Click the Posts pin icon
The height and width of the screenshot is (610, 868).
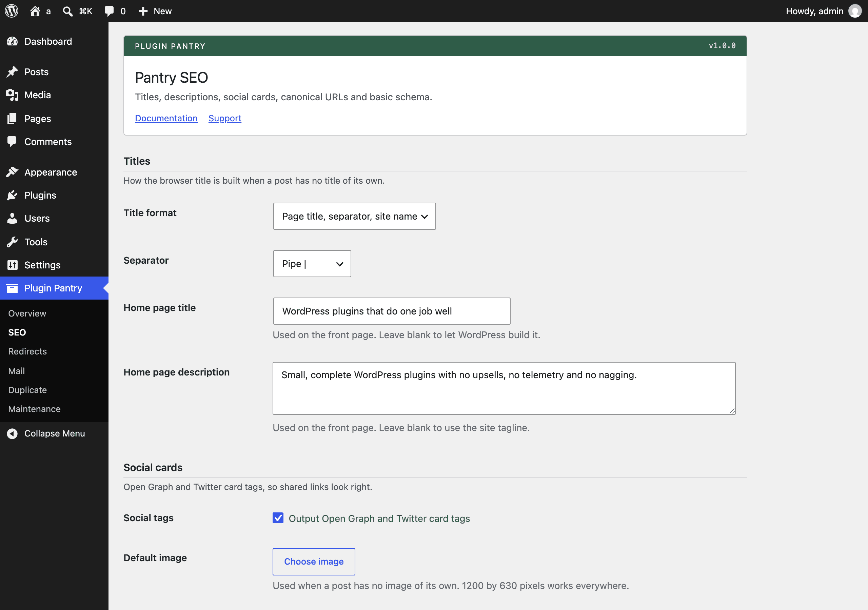[x=12, y=72]
